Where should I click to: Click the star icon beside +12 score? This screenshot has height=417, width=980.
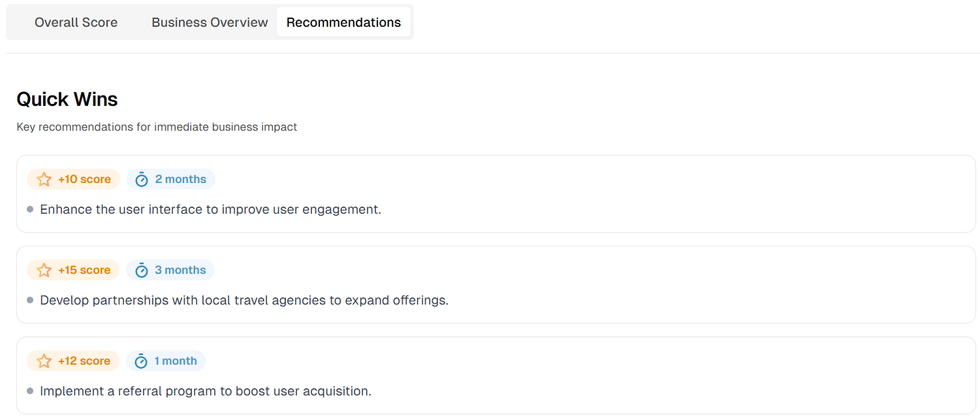44,361
